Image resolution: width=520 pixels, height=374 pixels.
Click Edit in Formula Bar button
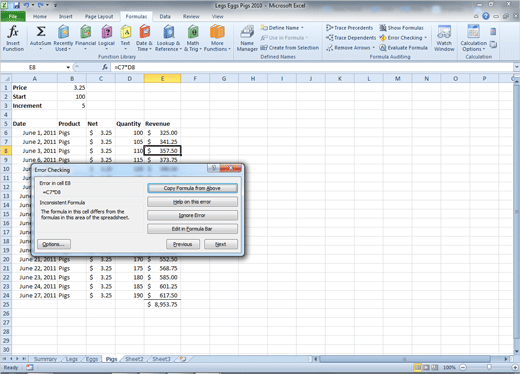coord(192,229)
